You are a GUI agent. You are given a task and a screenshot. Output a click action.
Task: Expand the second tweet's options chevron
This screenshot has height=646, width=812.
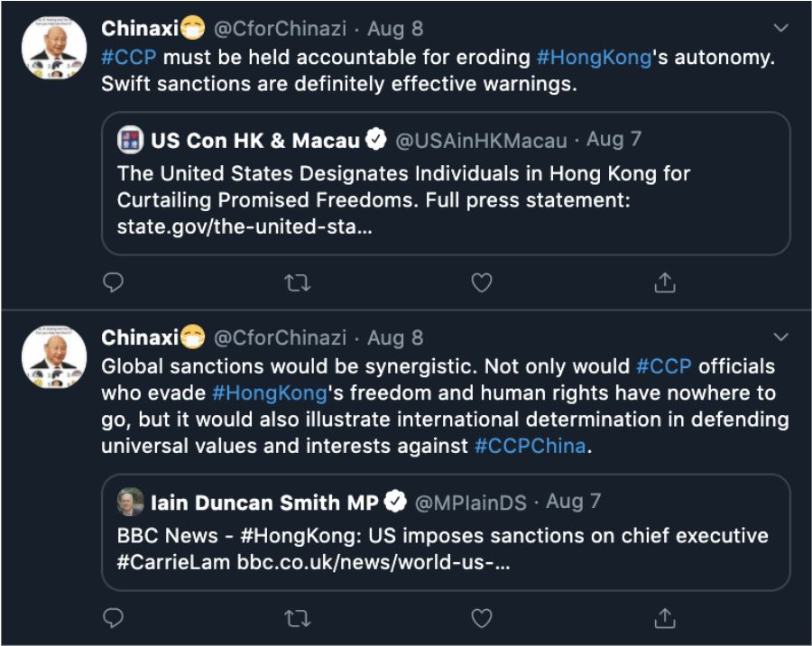pyautogui.click(x=781, y=337)
